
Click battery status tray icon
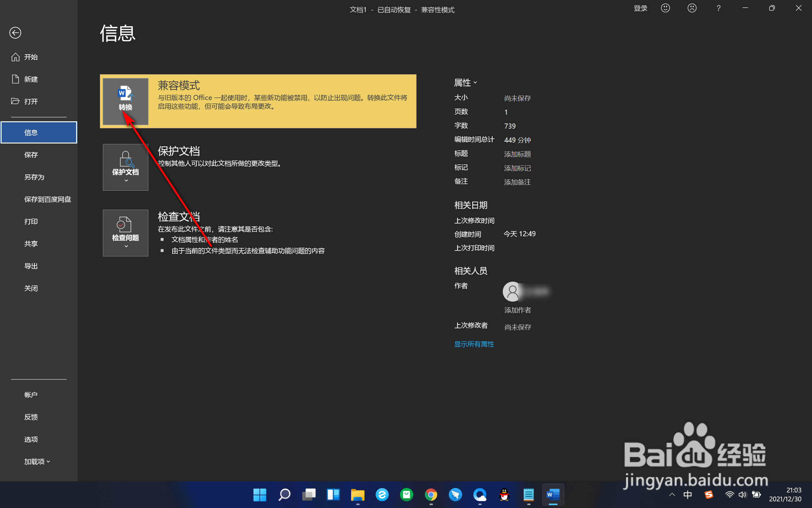click(756, 495)
